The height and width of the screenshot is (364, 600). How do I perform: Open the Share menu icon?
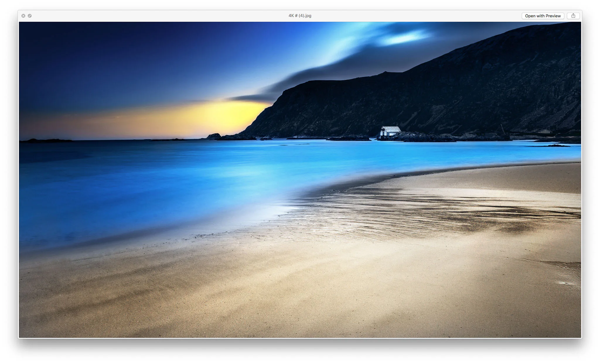click(573, 16)
